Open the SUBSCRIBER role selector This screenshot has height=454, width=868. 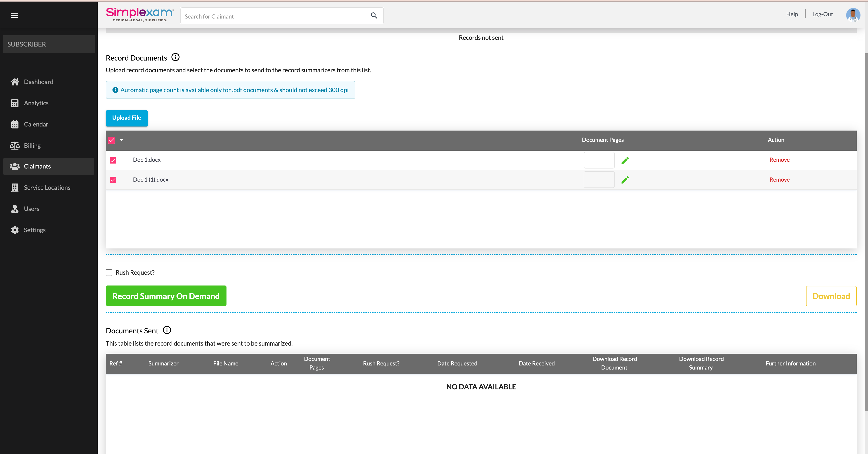pos(49,44)
